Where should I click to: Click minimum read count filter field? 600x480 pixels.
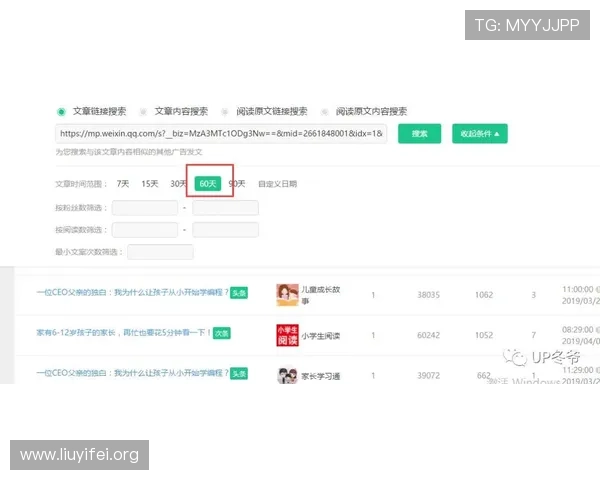145,230
